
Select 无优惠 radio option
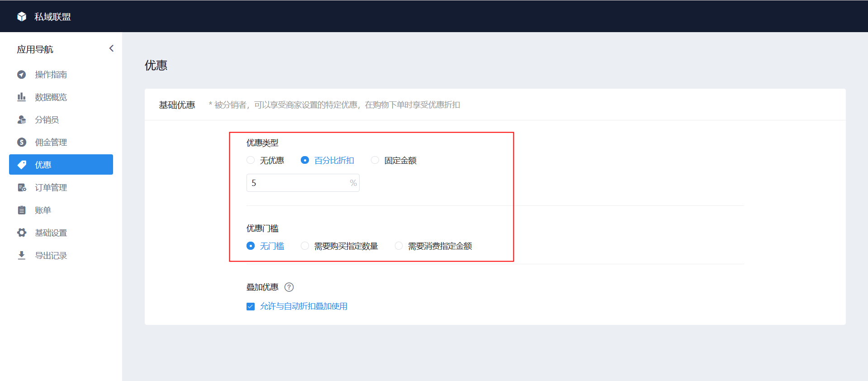(251, 160)
